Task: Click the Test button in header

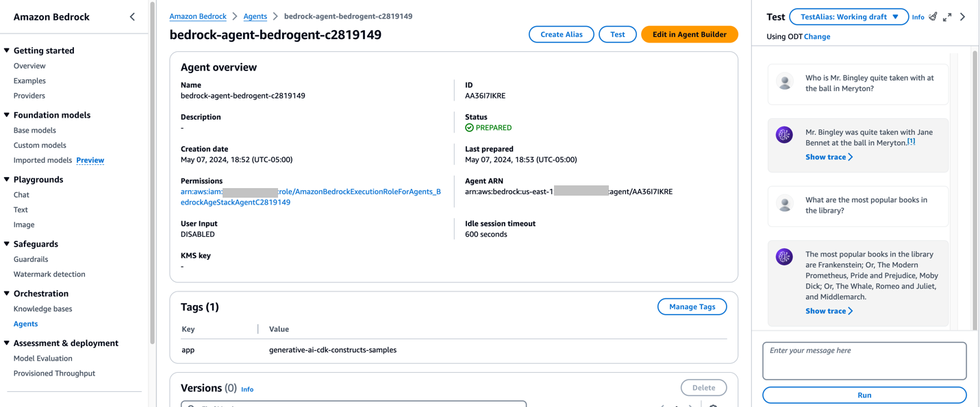Action: click(618, 34)
